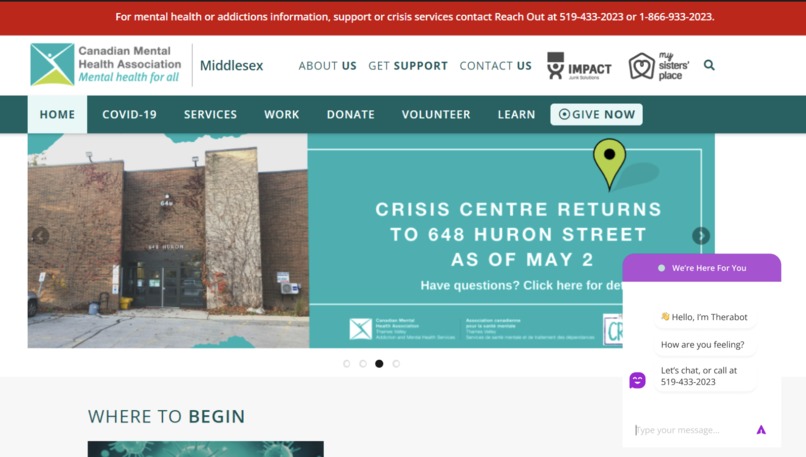Expand the Get Support menu
This screenshot has width=806, height=457.
pos(408,66)
